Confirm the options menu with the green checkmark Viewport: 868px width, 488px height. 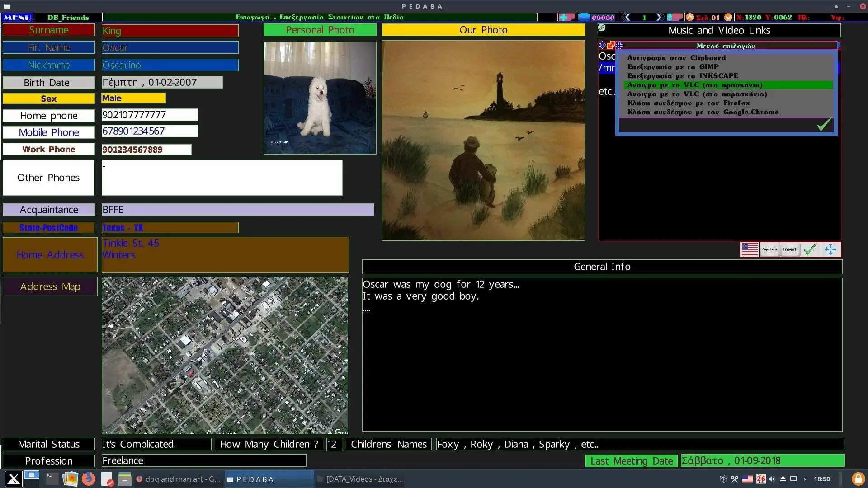(824, 125)
